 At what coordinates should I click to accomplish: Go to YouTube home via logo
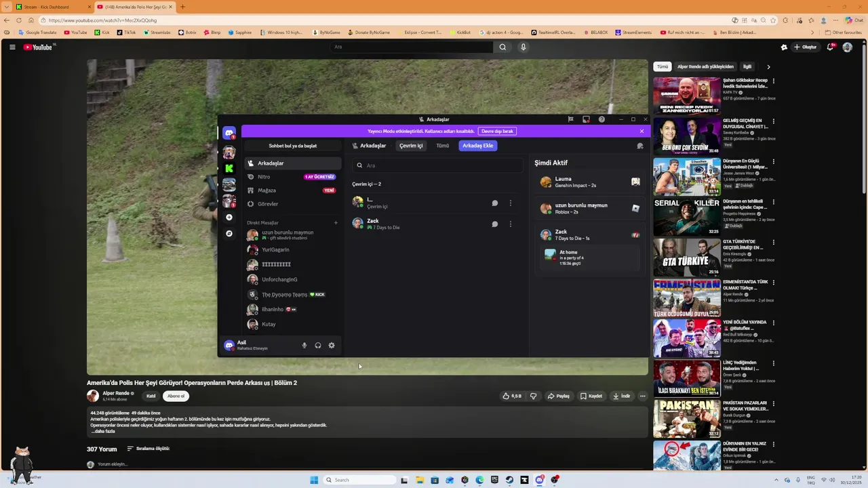coord(38,47)
